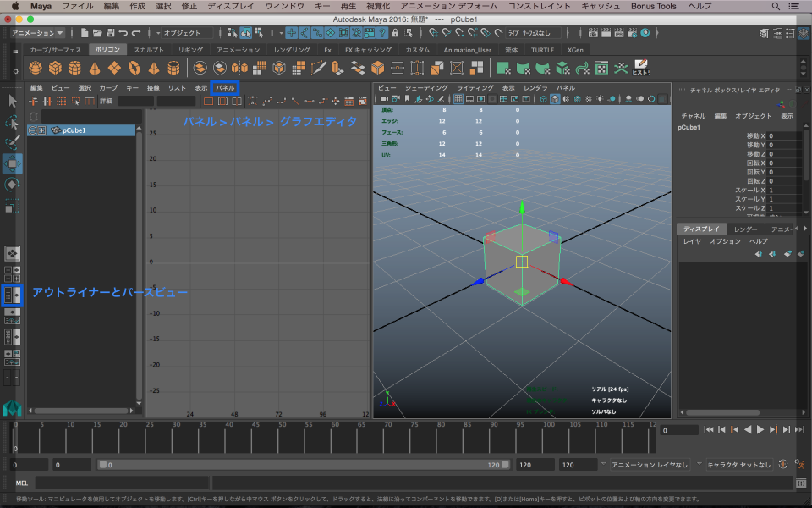Activate the Move tool in toolbox

(13, 163)
